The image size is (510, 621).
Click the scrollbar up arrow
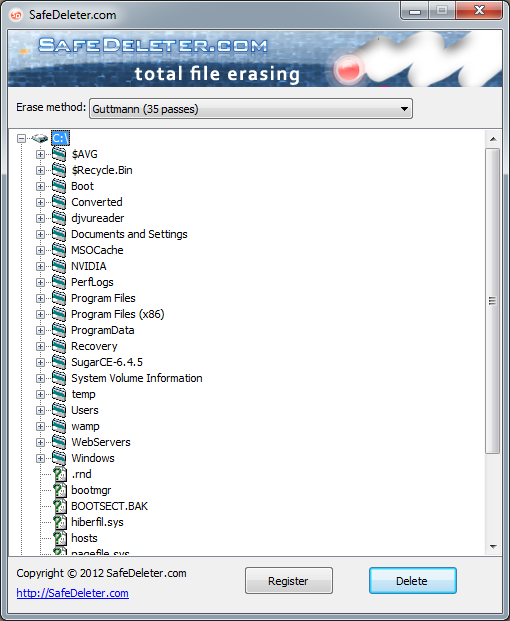(x=493, y=139)
